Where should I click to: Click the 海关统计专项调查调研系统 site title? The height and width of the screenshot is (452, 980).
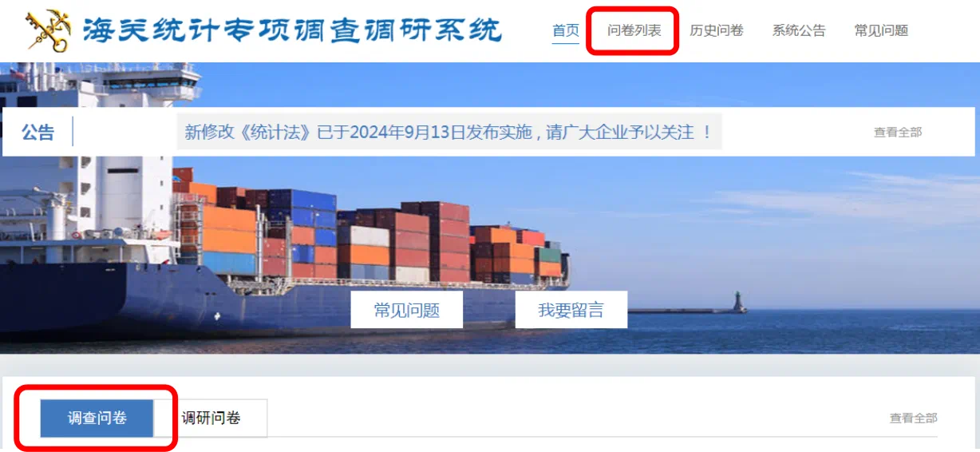292,31
